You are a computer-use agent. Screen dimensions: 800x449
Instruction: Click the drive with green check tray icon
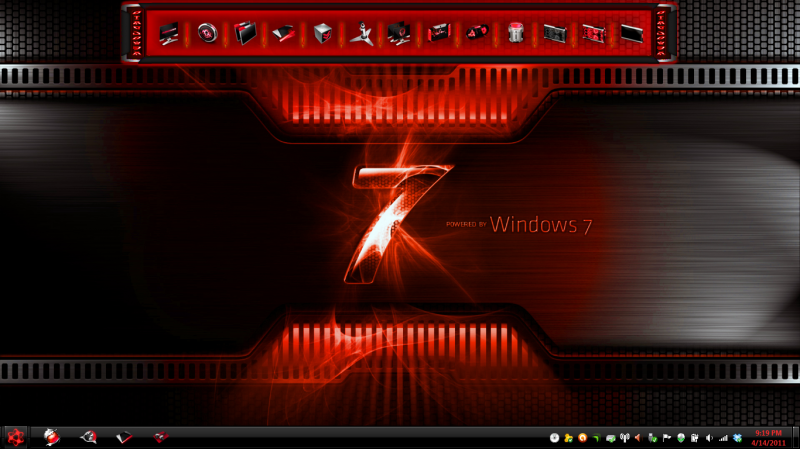click(610, 438)
